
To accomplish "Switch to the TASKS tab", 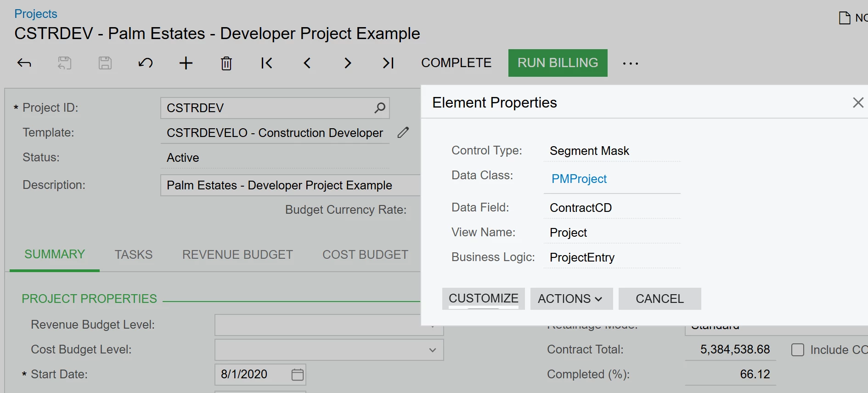I will (134, 255).
